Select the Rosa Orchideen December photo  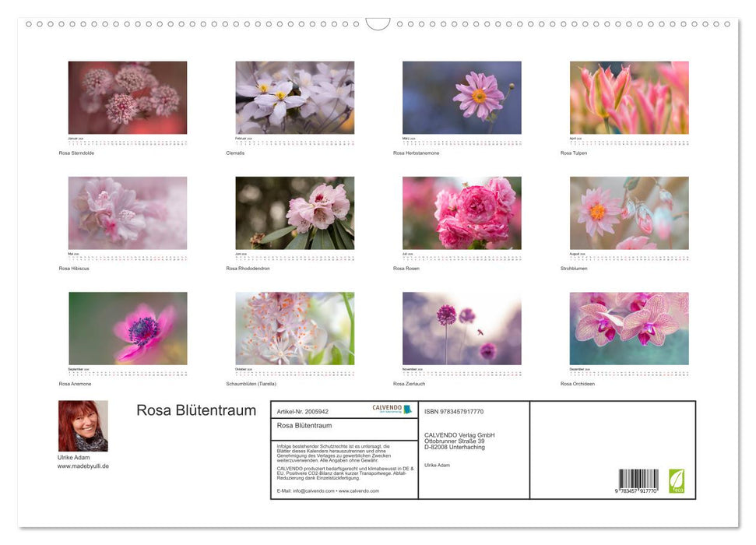(628, 327)
